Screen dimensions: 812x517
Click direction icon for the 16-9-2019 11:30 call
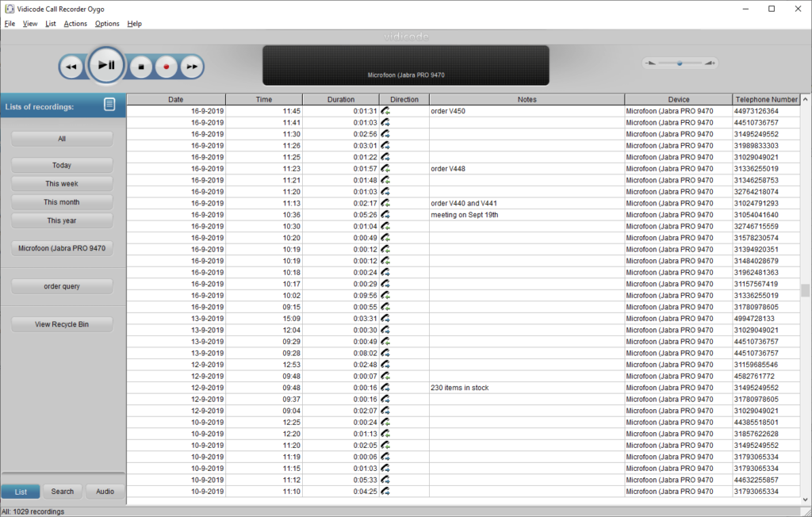click(385, 134)
